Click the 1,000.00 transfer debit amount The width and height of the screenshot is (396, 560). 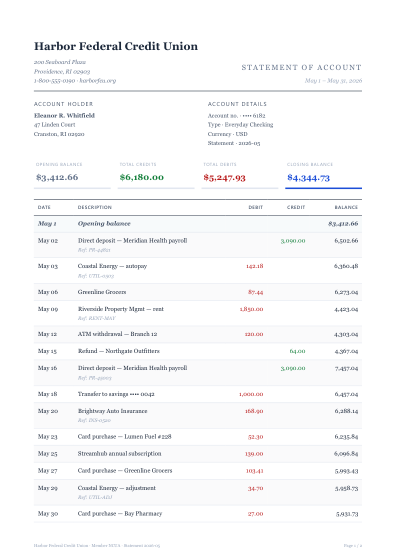(251, 394)
